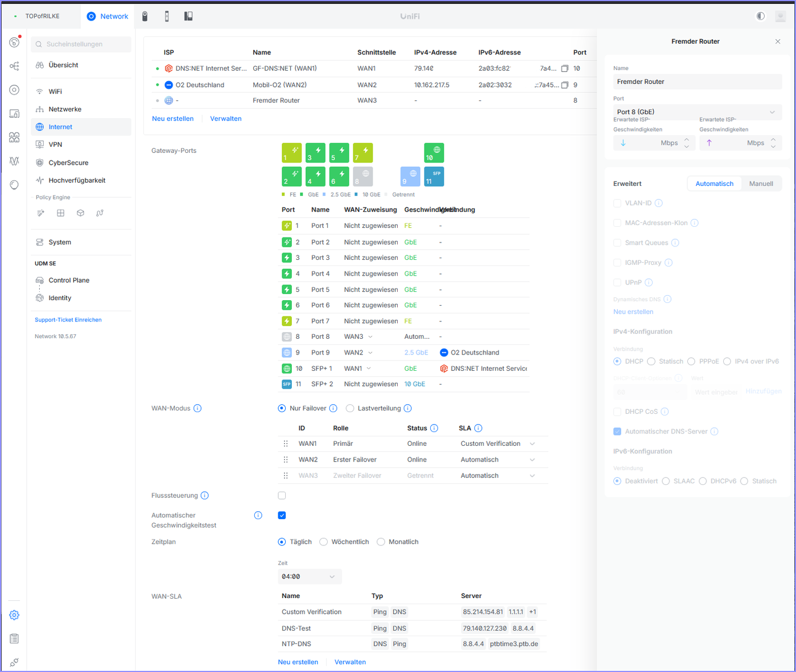Open the Protect camera app icon
The width and height of the screenshot is (796, 672).
[x=145, y=16]
